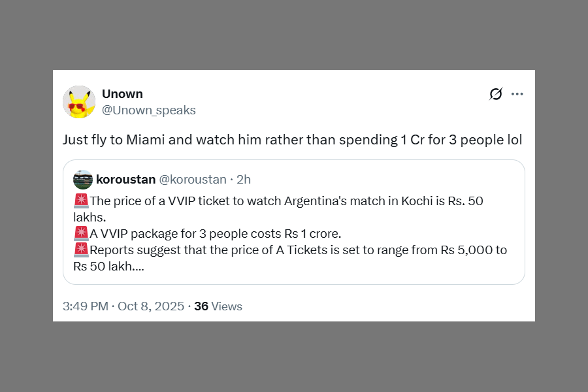Click the @Unown_speaks handle
The image size is (588, 392).
point(148,110)
